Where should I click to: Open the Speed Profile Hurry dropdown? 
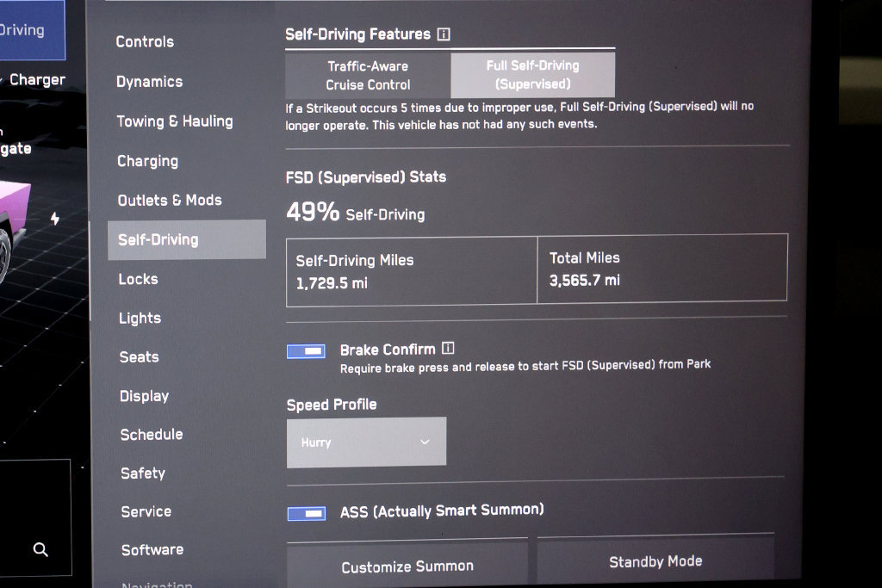366,443
